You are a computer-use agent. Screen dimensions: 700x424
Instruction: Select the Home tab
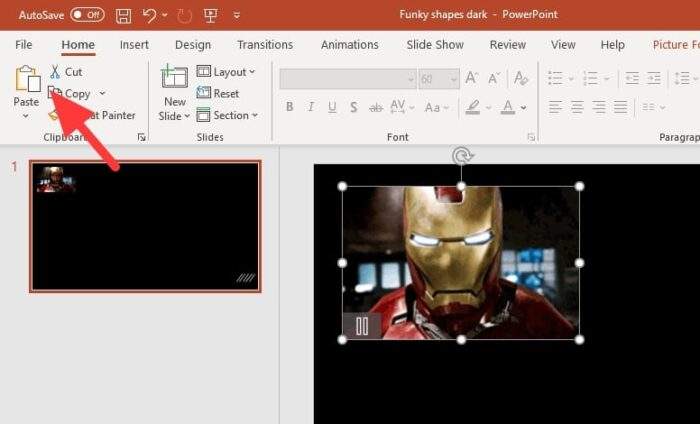(x=78, y=45)
